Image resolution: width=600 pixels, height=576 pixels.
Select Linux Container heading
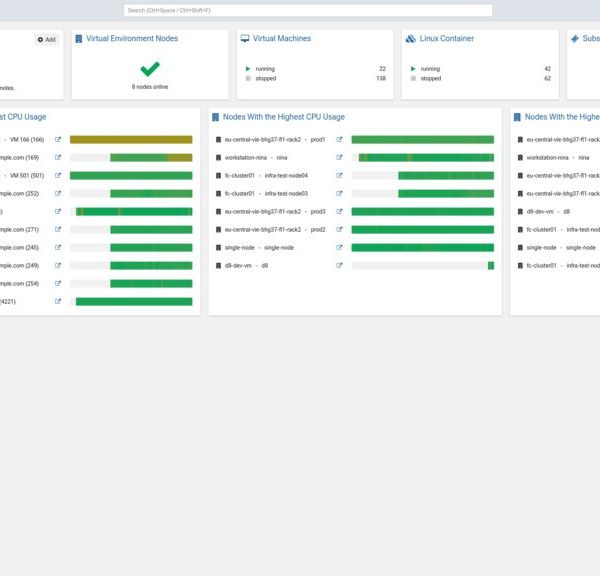(447, 39)
